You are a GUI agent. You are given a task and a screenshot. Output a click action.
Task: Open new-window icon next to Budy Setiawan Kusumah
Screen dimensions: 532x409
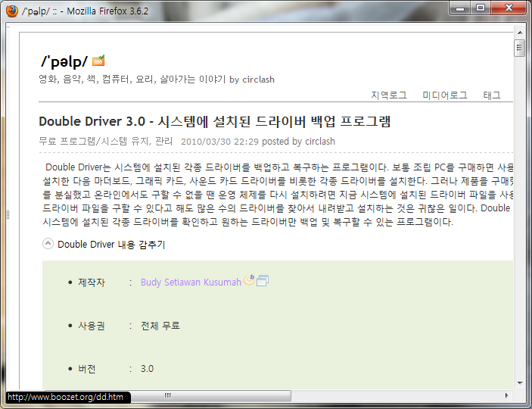(x=263, y=280)
